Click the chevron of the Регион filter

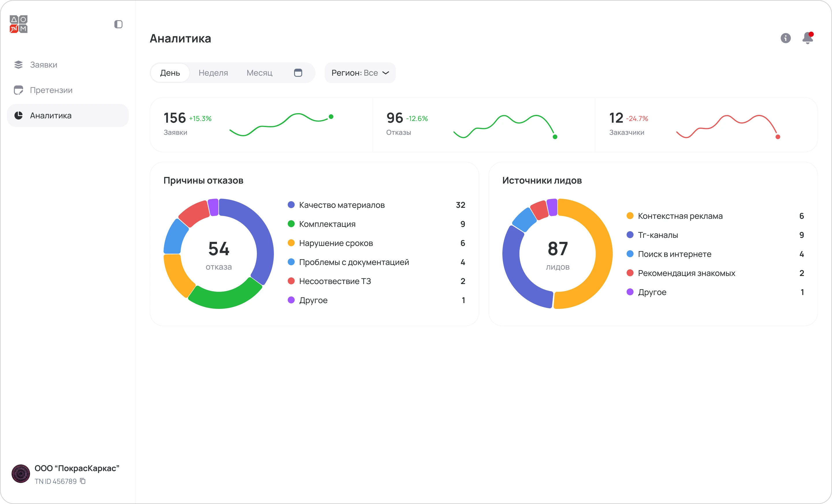(x=386, y=73)
